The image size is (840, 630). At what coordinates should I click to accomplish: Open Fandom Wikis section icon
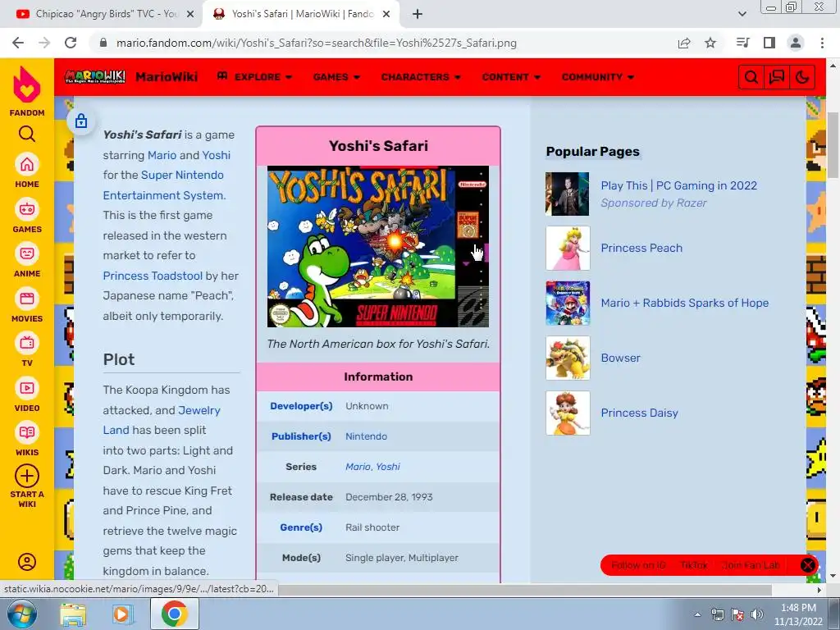click(27, 432)
